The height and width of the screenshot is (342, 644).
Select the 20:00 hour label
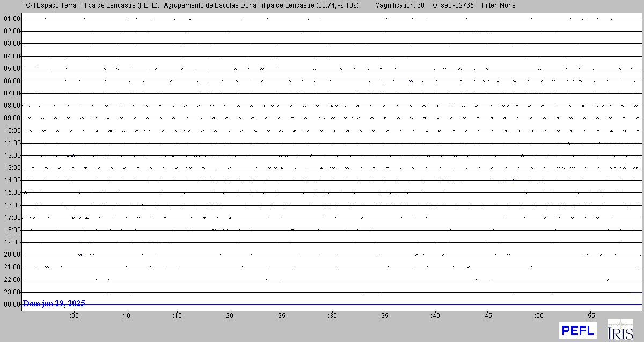[12, 255]
